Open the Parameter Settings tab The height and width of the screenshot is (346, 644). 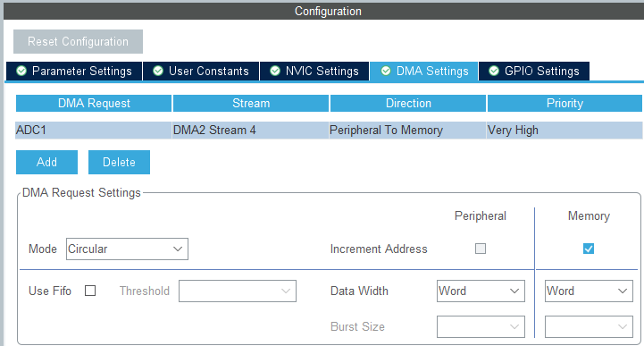point(74,72)
